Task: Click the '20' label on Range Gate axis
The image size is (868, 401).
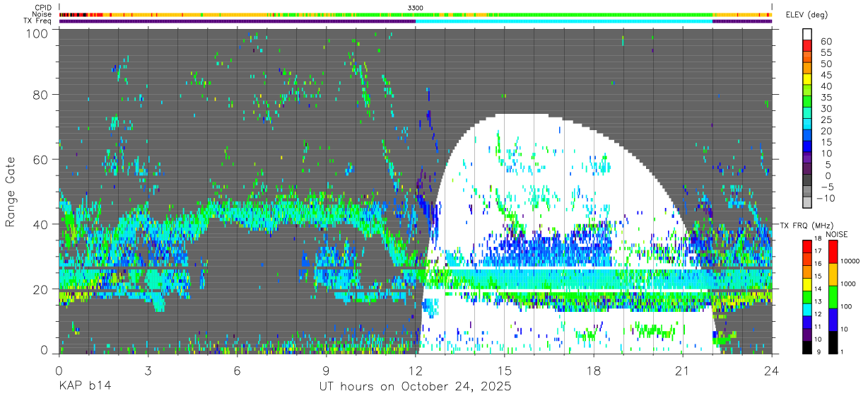Action: click(x=40, y=289)
